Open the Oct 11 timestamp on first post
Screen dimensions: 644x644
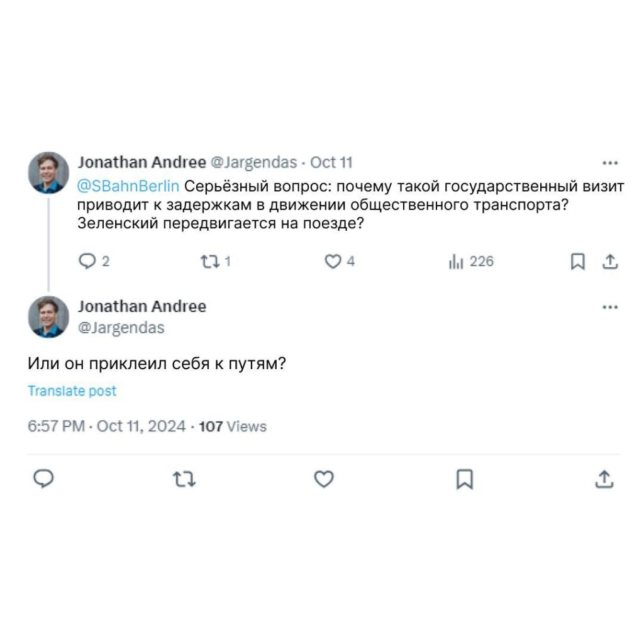[x=331, y=162]
